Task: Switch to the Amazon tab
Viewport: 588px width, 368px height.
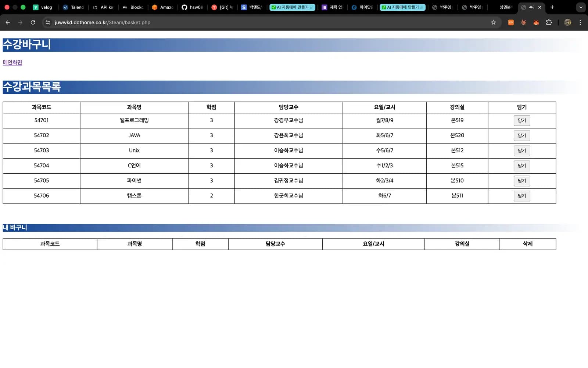Action: 163,7
